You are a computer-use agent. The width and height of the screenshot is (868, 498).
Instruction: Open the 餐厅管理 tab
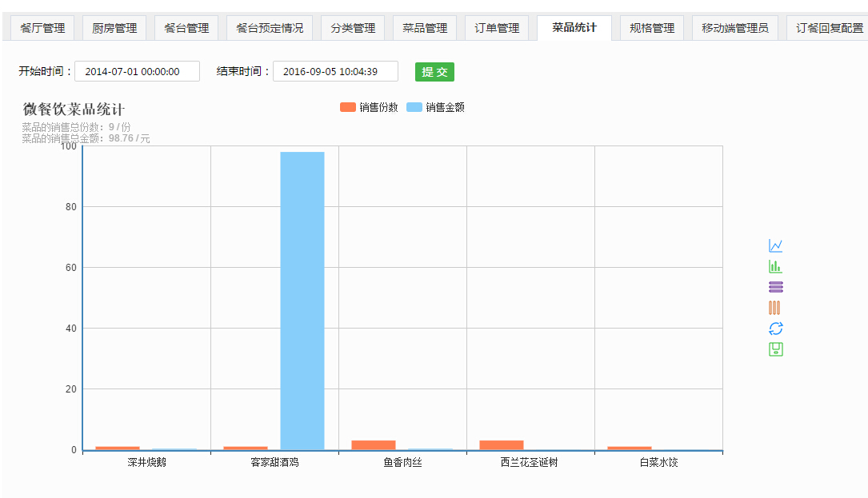[42, 28]
